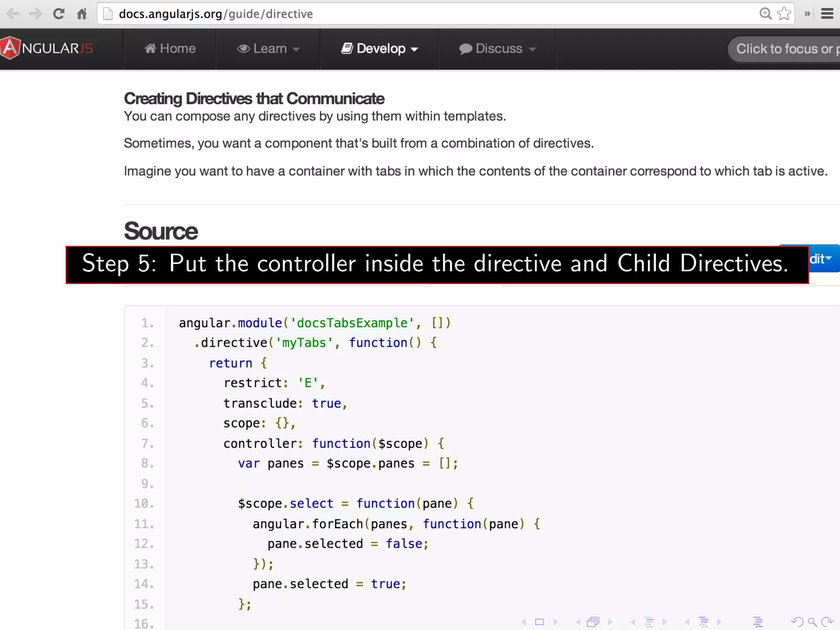
Task: Go to previous slide with Beamer arrow
Action: coord(524,622)
